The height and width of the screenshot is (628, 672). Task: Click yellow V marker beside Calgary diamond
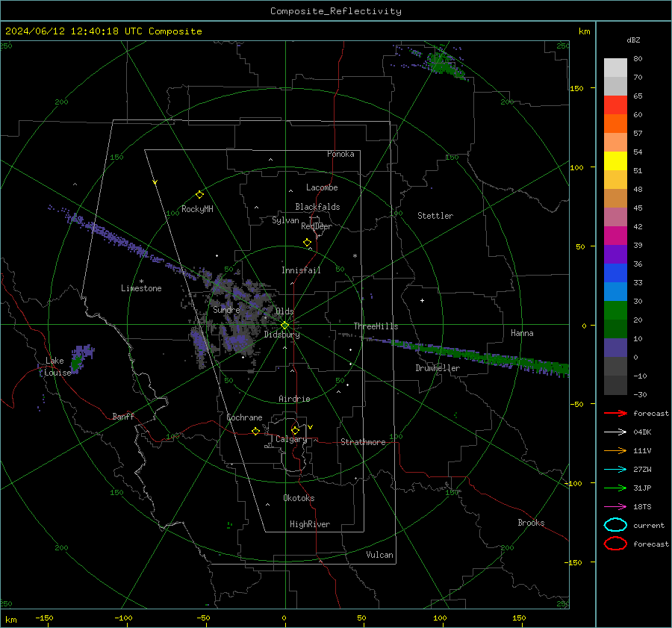pos(311,427)
